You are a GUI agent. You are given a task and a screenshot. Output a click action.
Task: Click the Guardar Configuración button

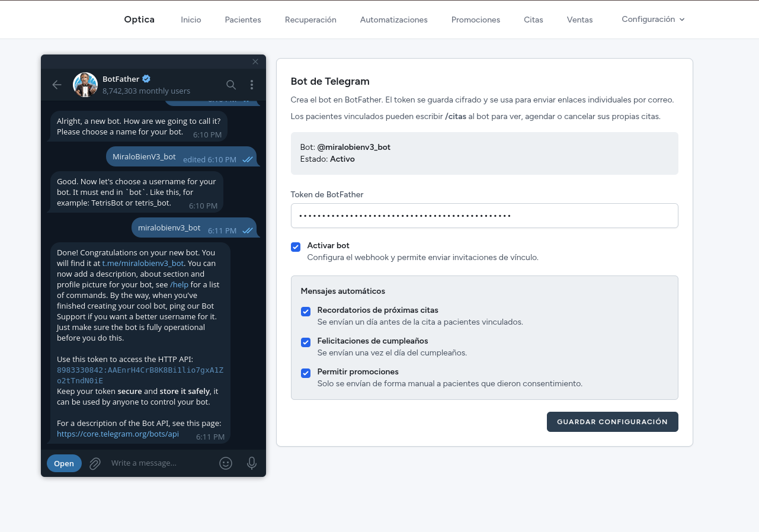coord(612,422)
